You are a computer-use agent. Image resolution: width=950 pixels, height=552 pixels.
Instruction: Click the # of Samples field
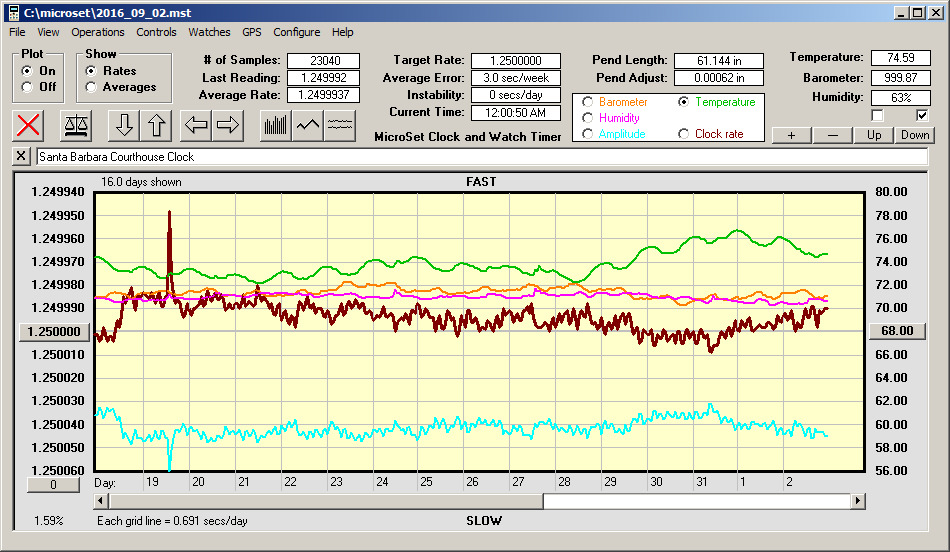tap(324, 61)
